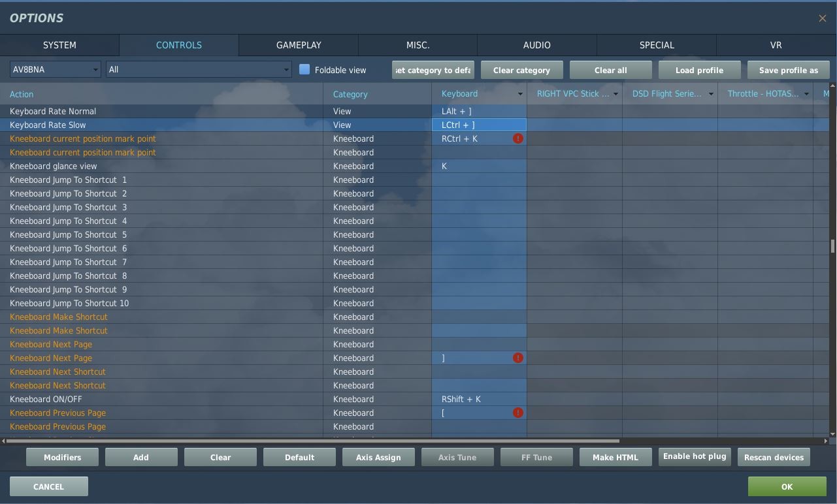This screenshot has height=504, width=837.
Task: Click the Save profile as button
Action: click(x=788, y=70)
